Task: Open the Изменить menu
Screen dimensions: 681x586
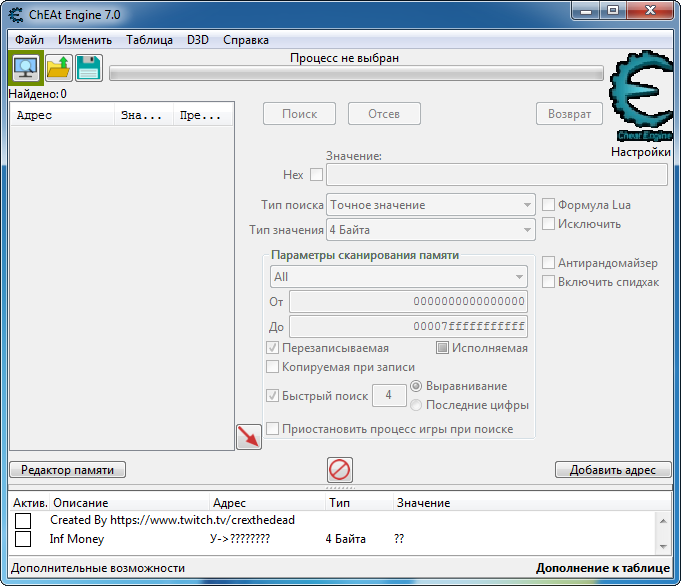Action: pyautogui.click(x=85, y=40)
